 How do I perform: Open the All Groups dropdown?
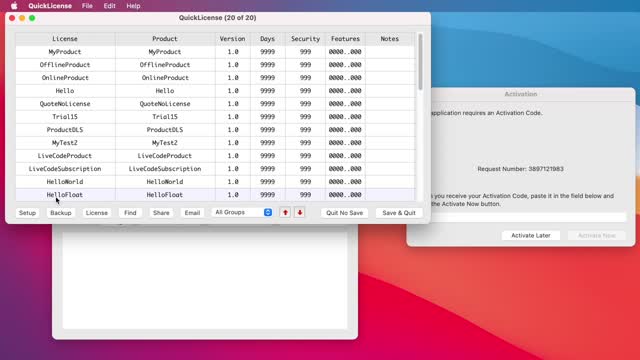point(243,212)
